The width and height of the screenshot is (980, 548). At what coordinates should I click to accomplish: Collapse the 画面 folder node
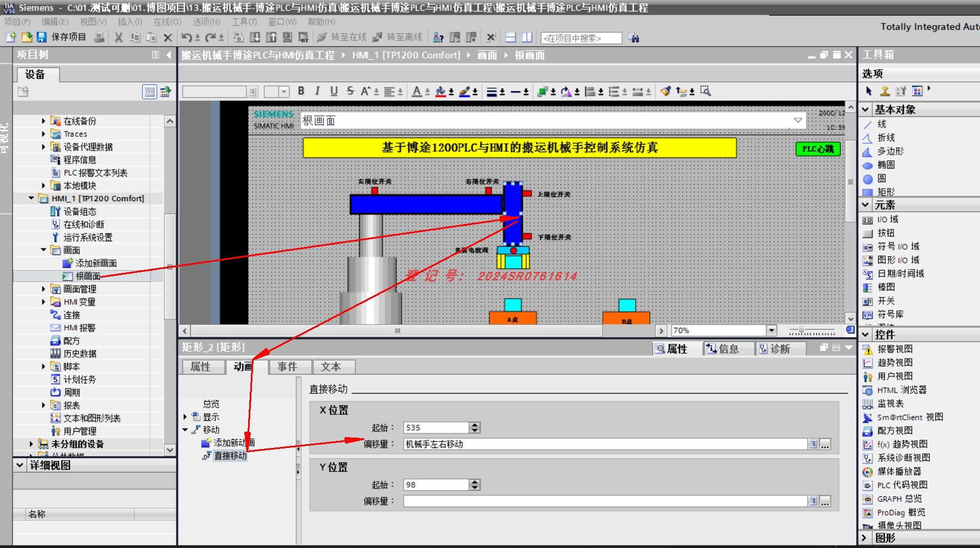44,250
